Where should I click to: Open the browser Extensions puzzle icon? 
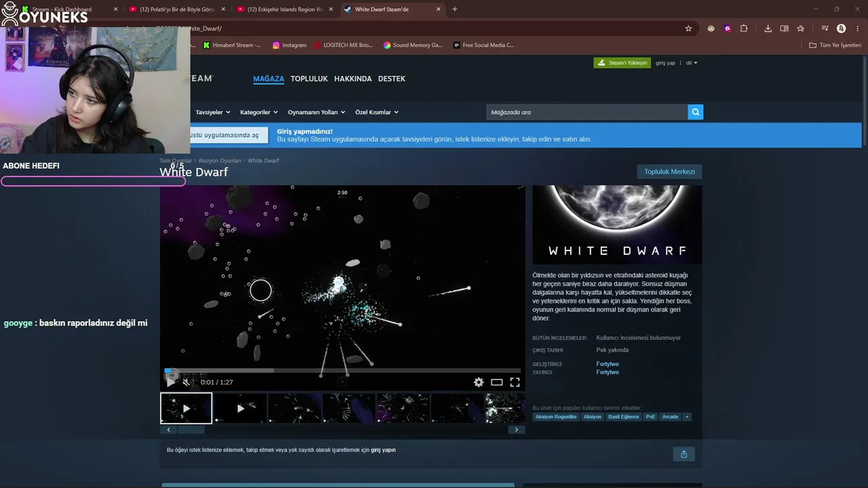tap(744, 28)
